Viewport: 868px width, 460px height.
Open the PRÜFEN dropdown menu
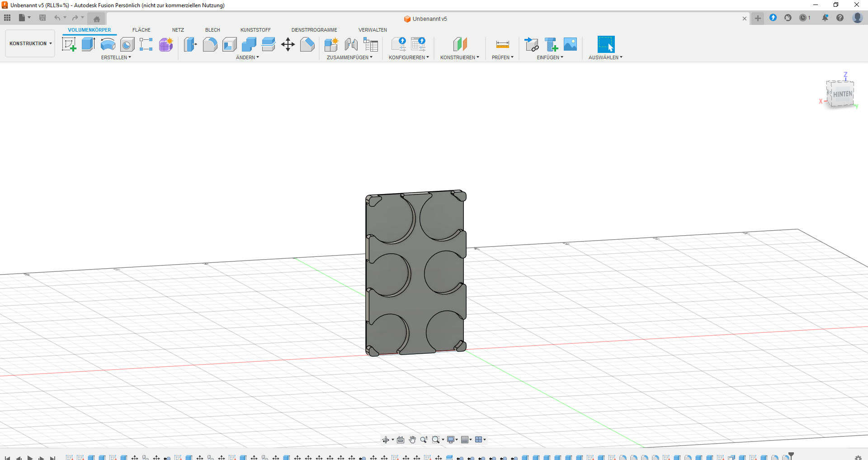tap(503, 57)
